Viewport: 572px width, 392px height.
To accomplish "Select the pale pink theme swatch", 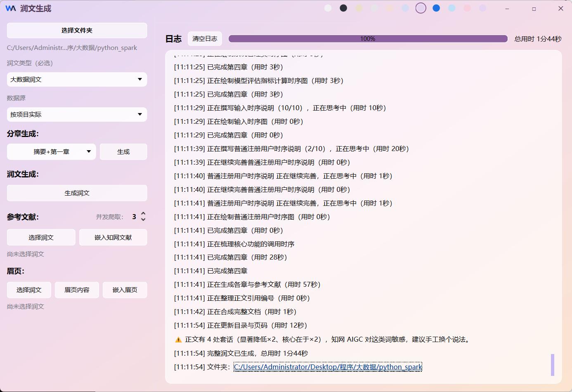I will coord(467,8).
